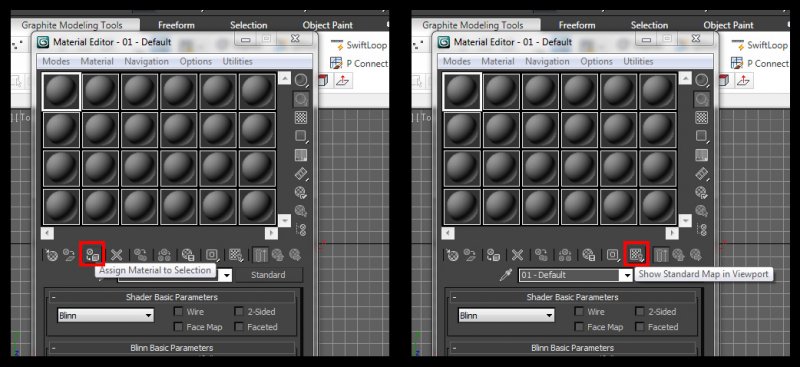This screenshot has width=800, height=367.
Task: Click sample slots scroll-right arrow, right screenshot
Action: click(x=672, y=233)
